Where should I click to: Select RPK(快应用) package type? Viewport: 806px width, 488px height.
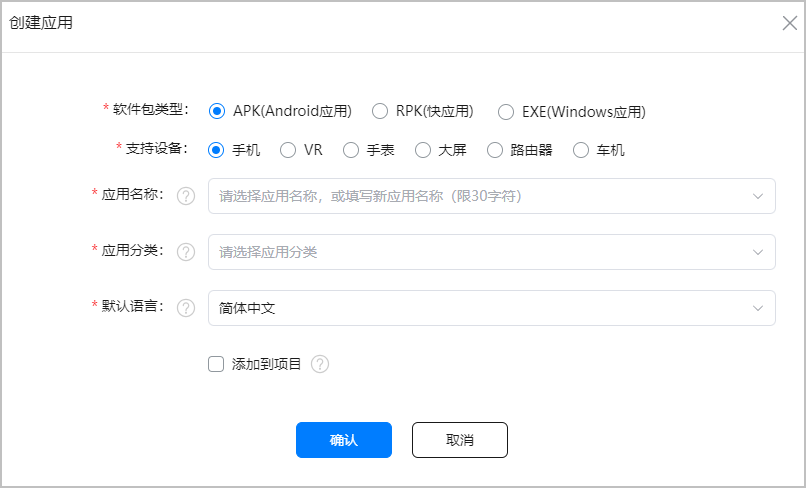[x=380, y=111]
